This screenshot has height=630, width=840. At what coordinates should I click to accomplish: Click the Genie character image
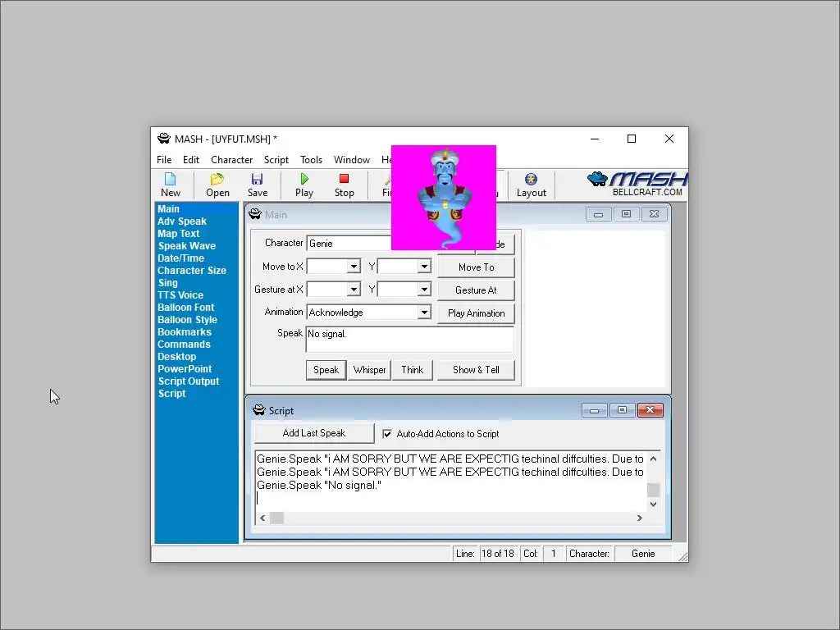444,197
